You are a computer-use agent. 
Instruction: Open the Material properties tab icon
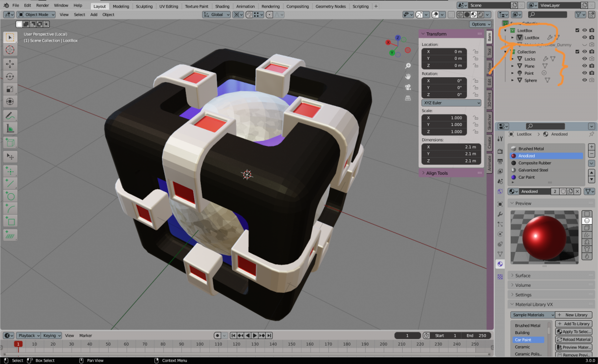(x=500, y=264)
